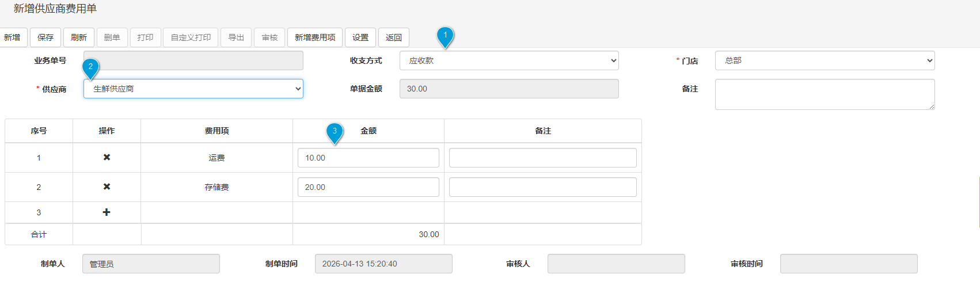The width and height of the screenshot is (980, 297).
Task: Open the 门店 store dropdown
Action: tap(824, 60)
